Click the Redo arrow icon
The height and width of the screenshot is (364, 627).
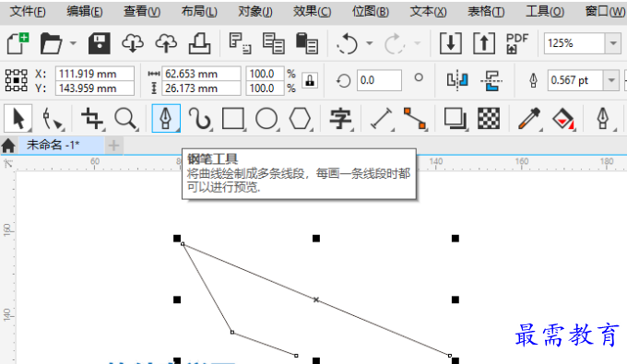(x=395, y=43)
